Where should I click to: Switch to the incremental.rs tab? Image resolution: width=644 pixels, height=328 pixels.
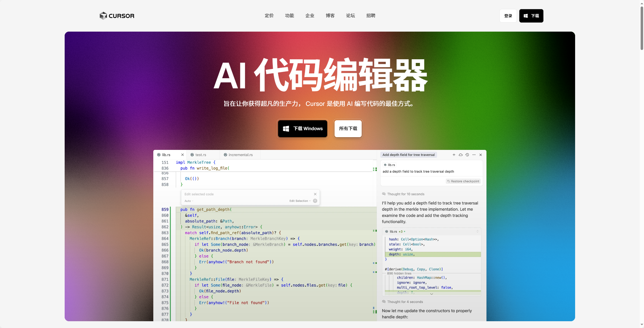(x=241, y=155)
